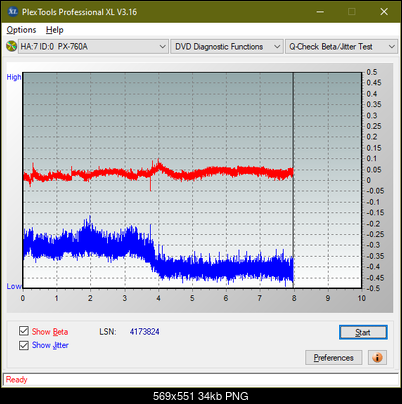Click the Low label on the graph axis
The image size is (402, 404).
(14, 286)
